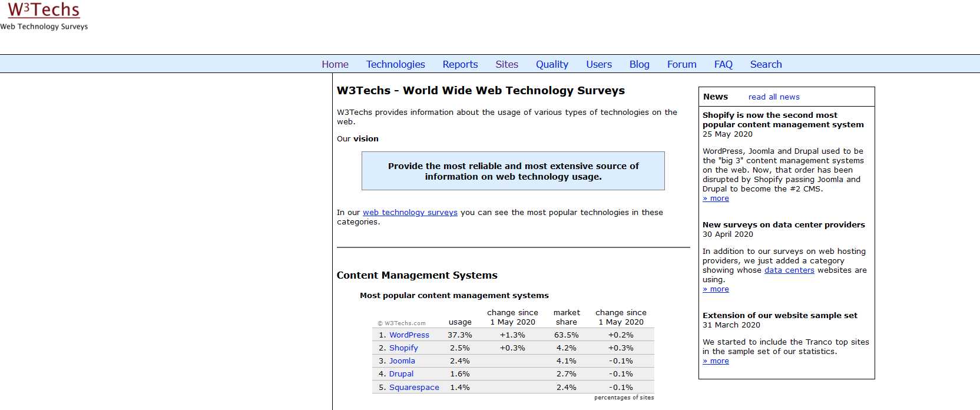Visit the Blog page
Image resolution: width=980 pixels, height=410 pixels.
tap(639, 64)
